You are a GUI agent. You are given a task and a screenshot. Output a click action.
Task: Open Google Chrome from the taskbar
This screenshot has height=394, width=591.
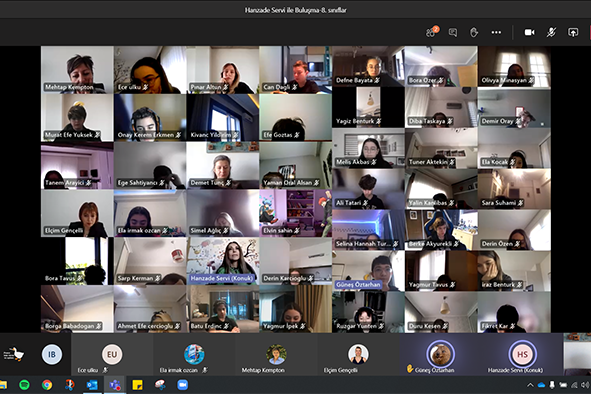pos(47,385)
